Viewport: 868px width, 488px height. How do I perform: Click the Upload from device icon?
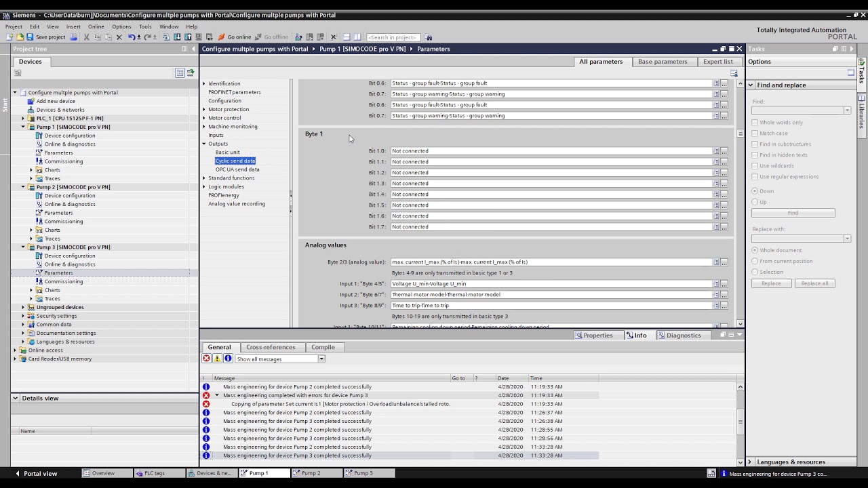pyautogui.click(x=188, y=37)
